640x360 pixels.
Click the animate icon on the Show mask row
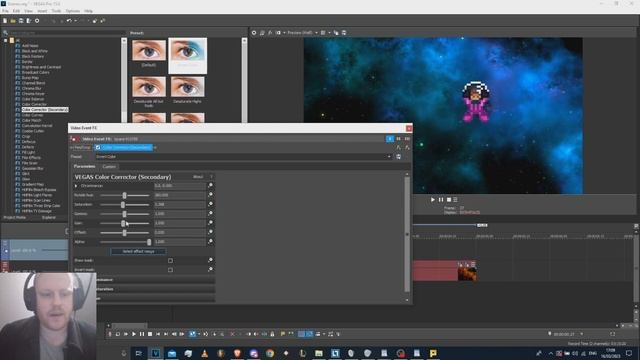click(210, 260)
